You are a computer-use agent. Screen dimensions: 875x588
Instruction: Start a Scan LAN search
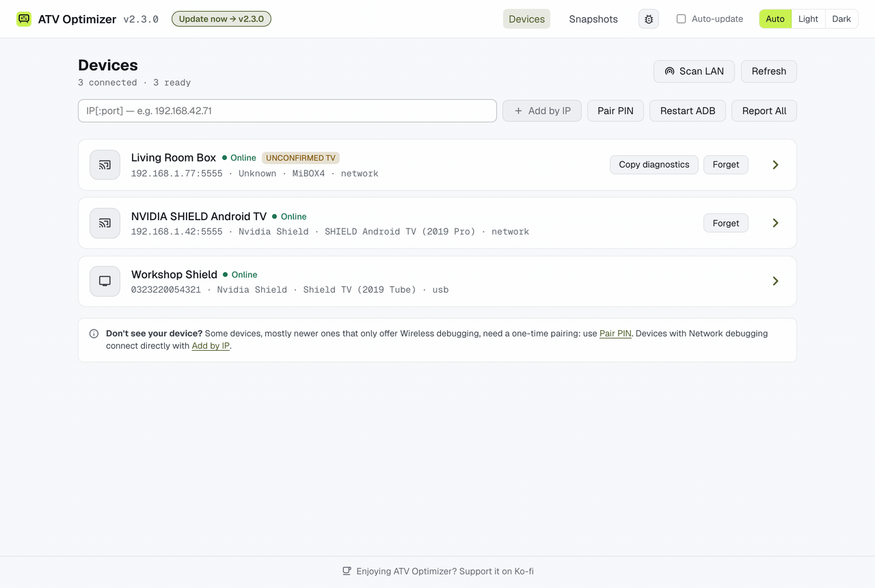pos(694,71)
